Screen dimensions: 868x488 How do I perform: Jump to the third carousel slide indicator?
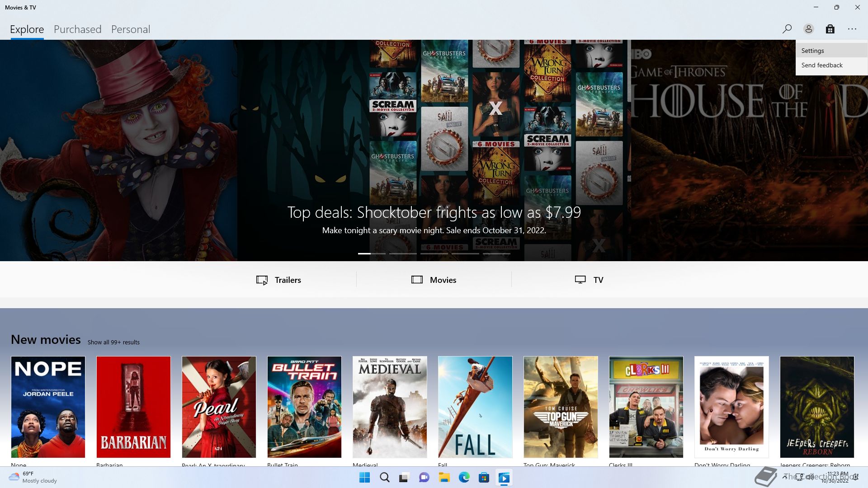click(434, 253)
